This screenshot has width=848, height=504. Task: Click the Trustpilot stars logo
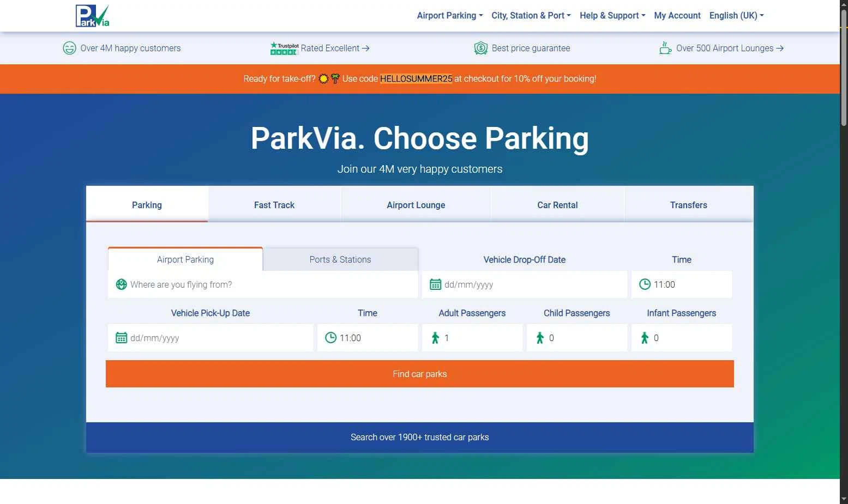pos(284,48)
